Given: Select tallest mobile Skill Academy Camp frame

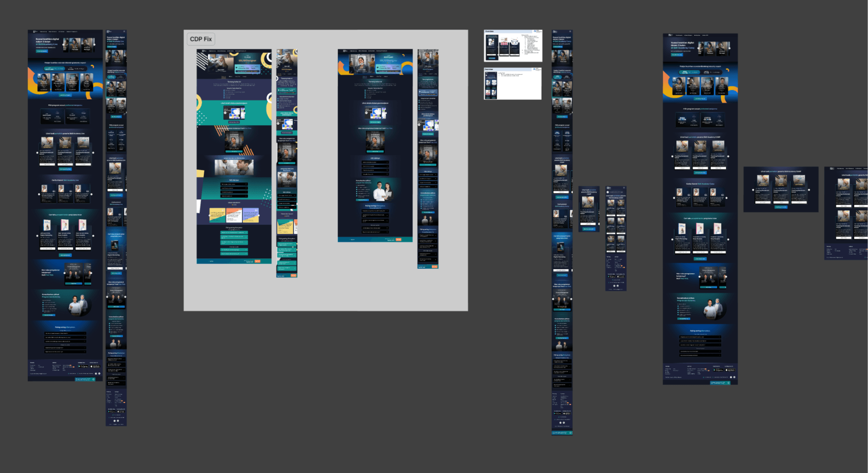Looking at the screenshot, I should (562, 233).
